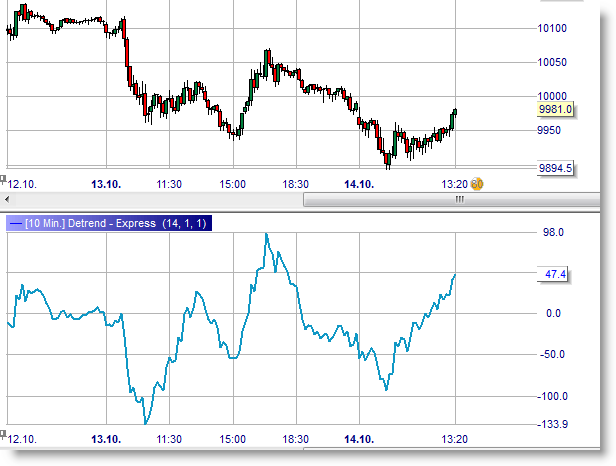Click the 13.10. date in upper time axis
Image resolution: width=616 pixels, height=466 pixels.
coord(106,184)
